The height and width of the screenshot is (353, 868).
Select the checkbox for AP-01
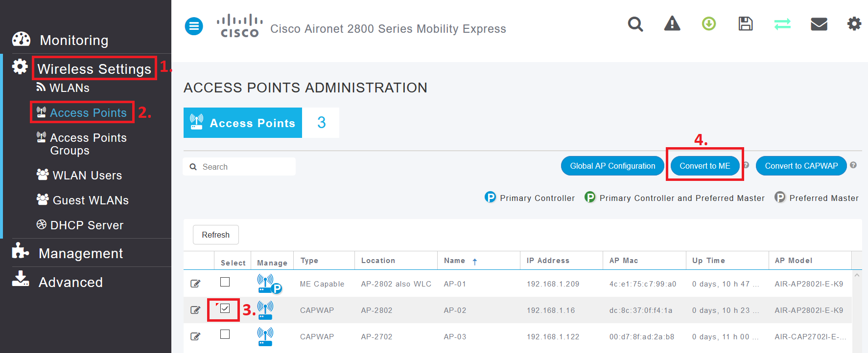pyautogui.click(x=225, y=282)
